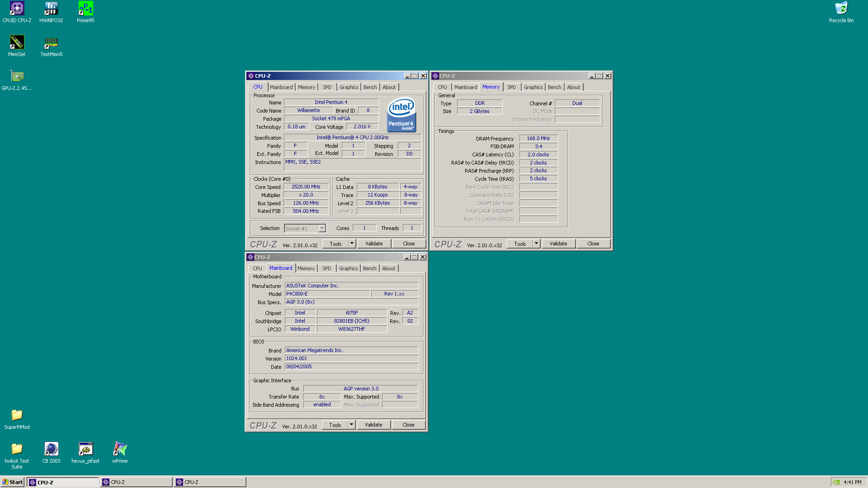Click Validate in the CPU window
Image resolution: width=868 pixels, height=488 pixels.
pyautogui.click(x=374, y=244)
